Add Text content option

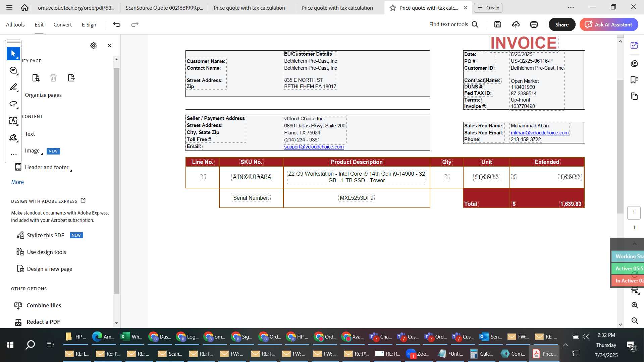click(30, 134)
